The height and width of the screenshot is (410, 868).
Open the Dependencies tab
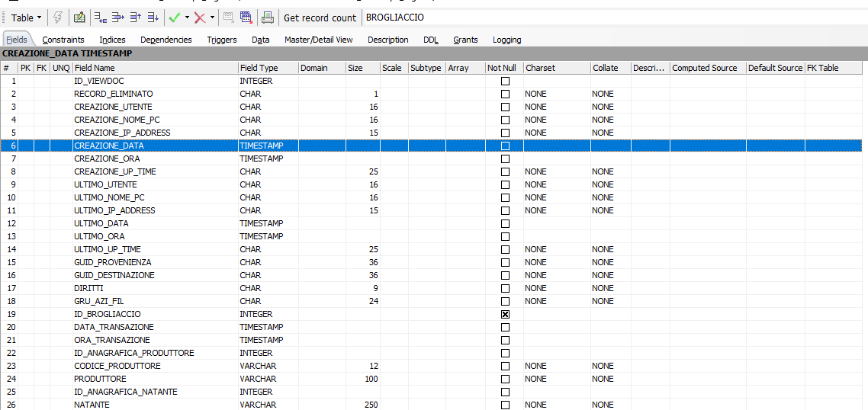(166, 40)
